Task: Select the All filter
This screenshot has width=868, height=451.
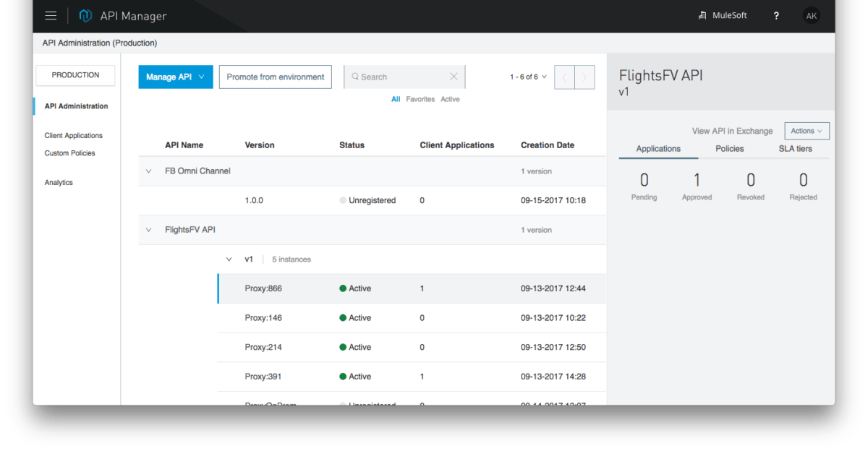Action: (396, 99)
